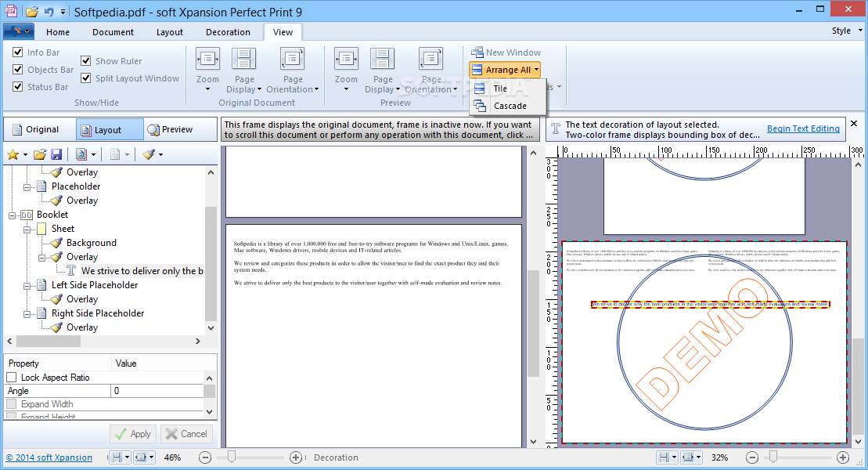
Task: Switch to the Home ribbon tab
Action: (58, 32)
